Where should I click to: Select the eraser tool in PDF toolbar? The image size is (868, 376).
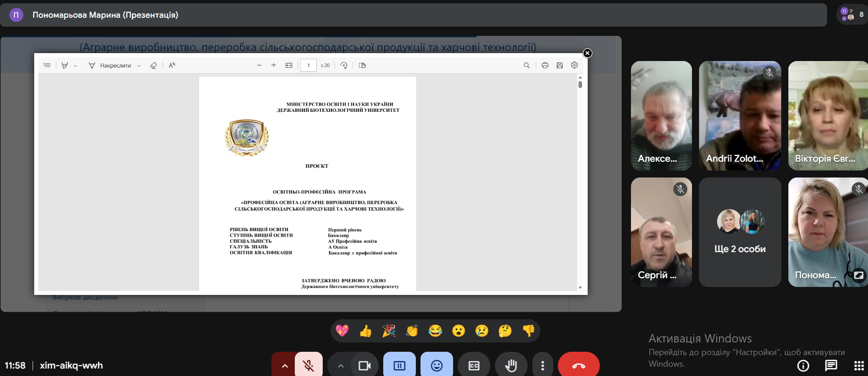point(154,66)
